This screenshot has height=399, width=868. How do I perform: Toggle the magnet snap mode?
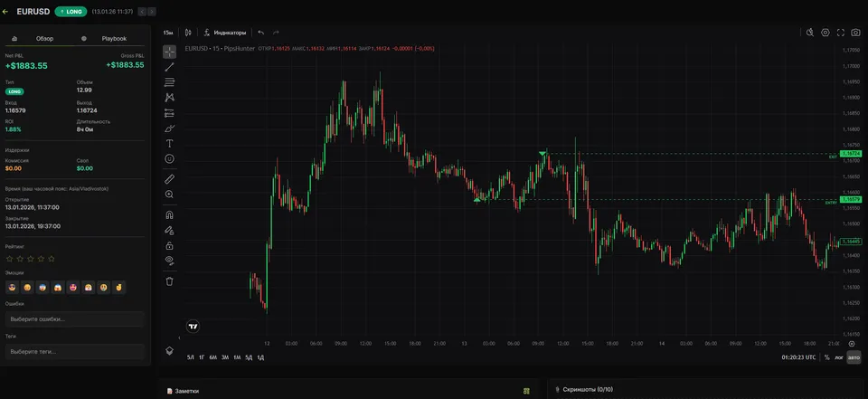point(169,214)
